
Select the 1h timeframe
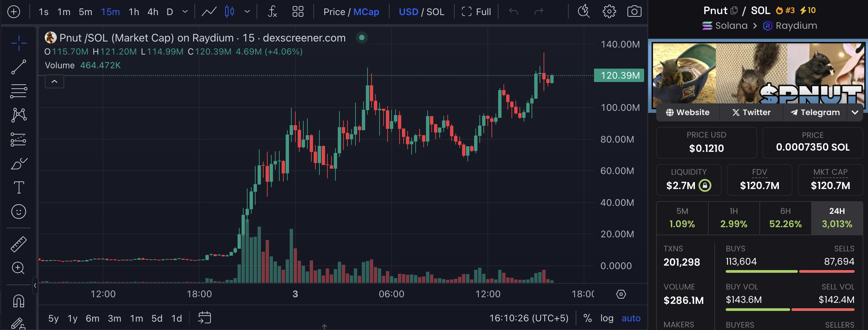tap(134, 12)
